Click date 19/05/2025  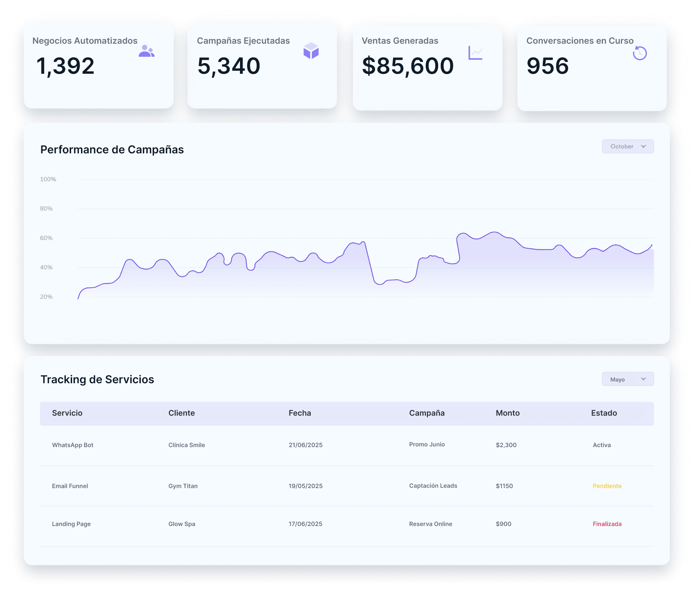coord(306,486)
